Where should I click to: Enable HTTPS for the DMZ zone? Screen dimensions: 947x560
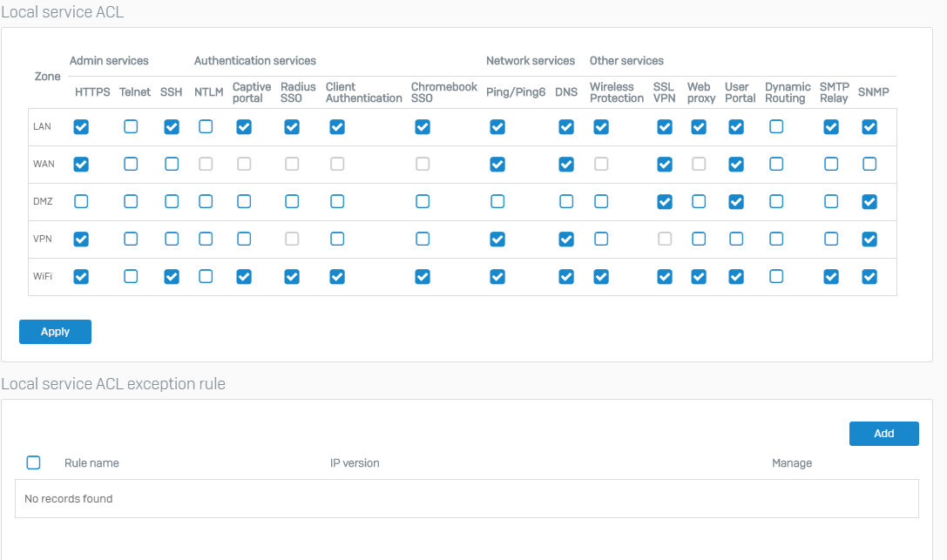coord(81,202)
